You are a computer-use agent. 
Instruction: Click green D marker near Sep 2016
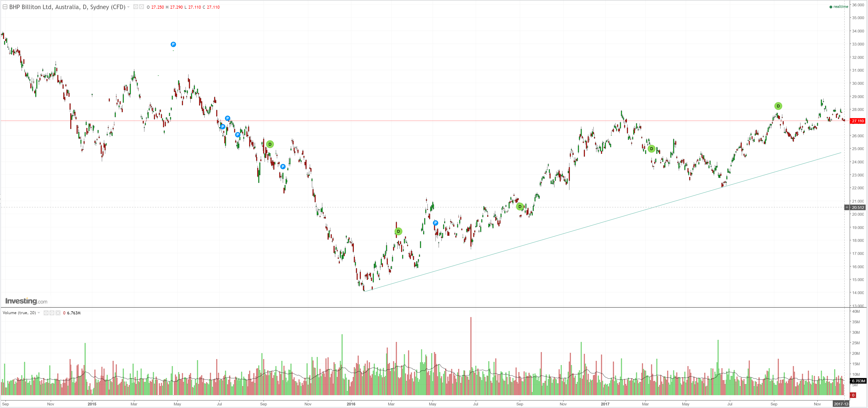[x=520, y=207]
